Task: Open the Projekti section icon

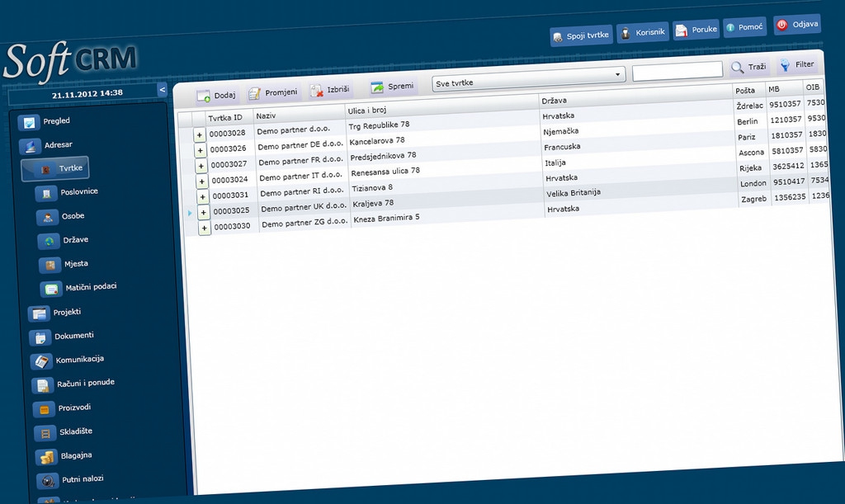Action: coord(39,313)
